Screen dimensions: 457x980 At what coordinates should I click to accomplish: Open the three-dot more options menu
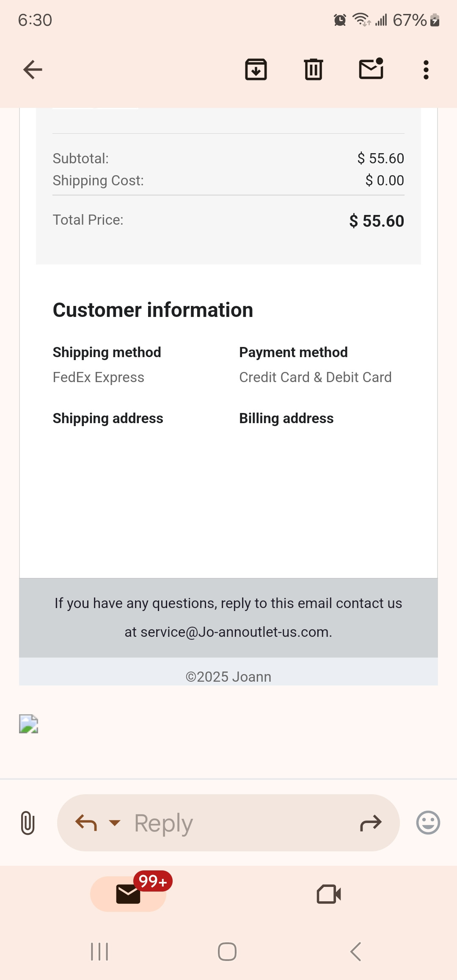coord(426,70)
